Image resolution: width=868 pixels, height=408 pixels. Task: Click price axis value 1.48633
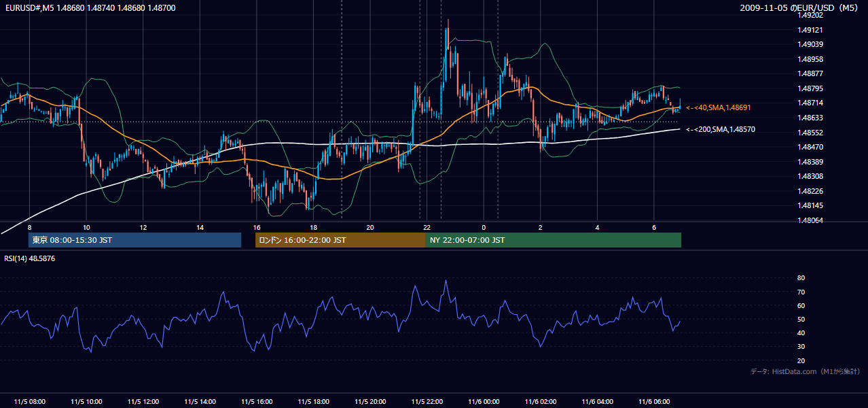coord(810,118)
